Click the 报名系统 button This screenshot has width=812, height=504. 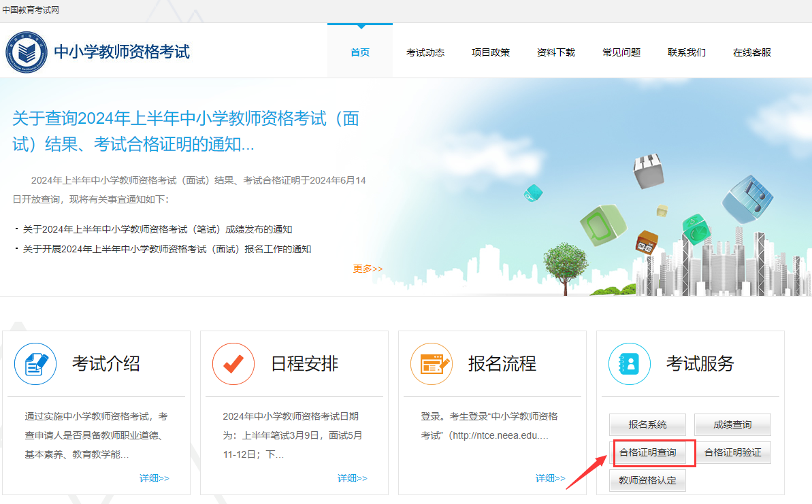(x=648, y=424)
